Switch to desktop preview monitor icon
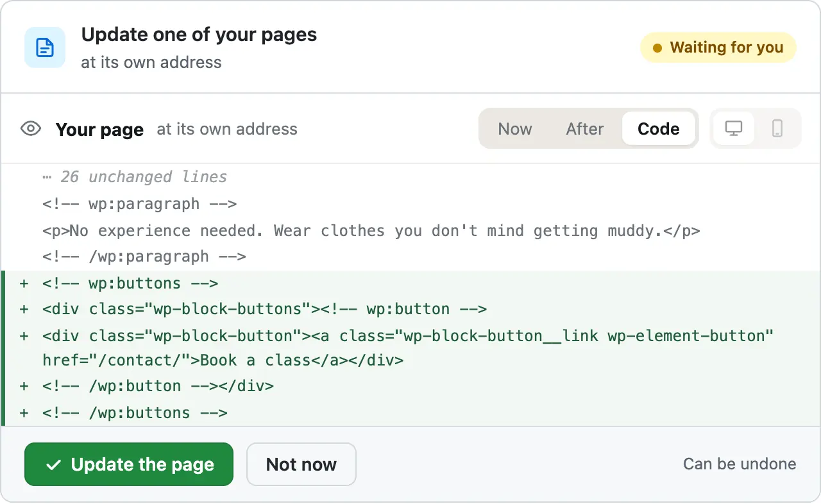The width and height of the screenshot is (821, 504). point(734,128)
